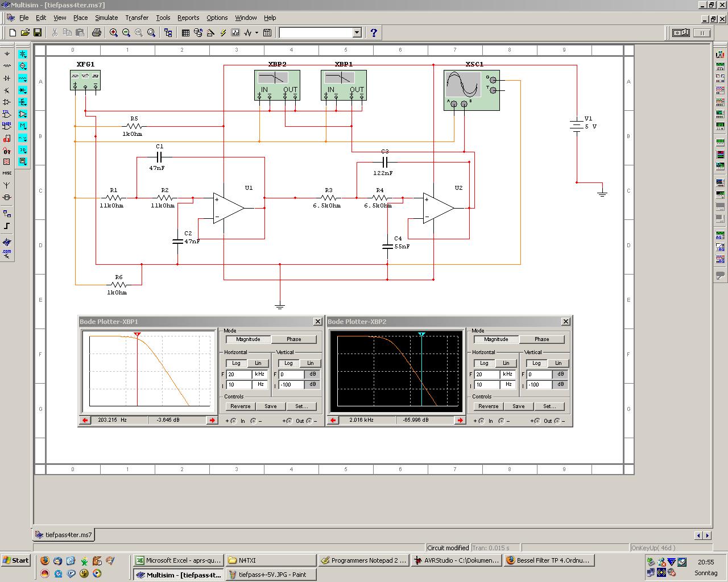Viewport: 728px width, 582px height.
Task: Click Reverse in Bode Plotter-XBP2
Action: click(488, 406)
